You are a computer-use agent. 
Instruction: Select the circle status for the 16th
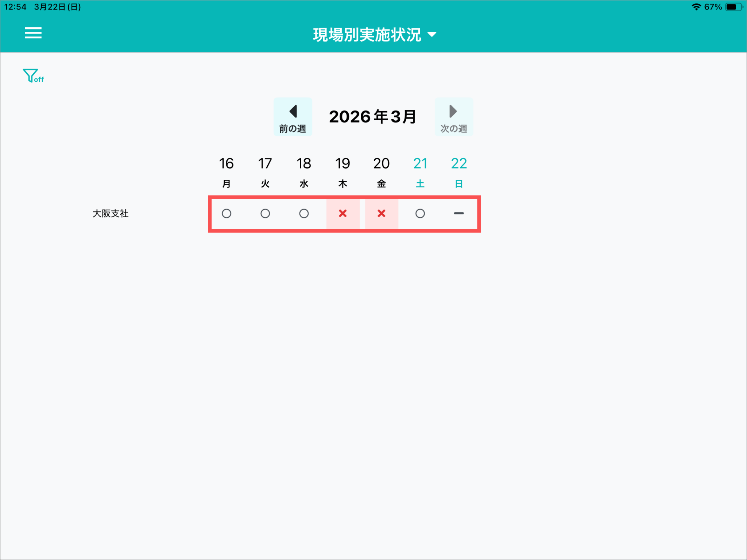(227, 214)
